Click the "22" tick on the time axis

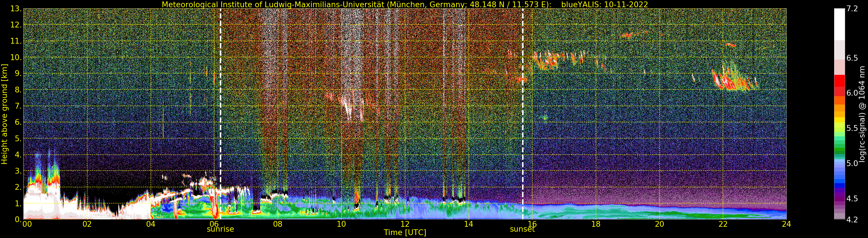[x=723, y=224]
